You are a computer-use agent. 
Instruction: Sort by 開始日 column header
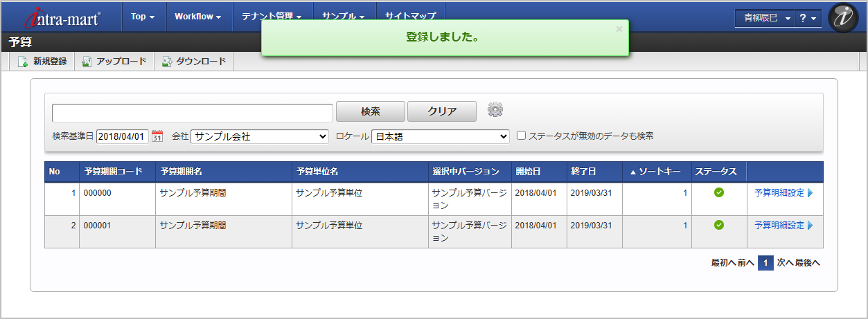(539, 172)
